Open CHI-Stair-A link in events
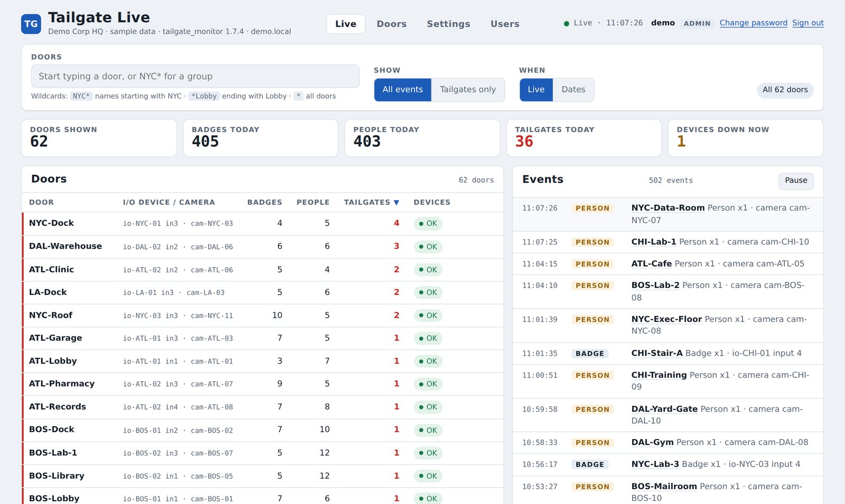Viewport: 845px width, 504px height. tap(657, 353)
